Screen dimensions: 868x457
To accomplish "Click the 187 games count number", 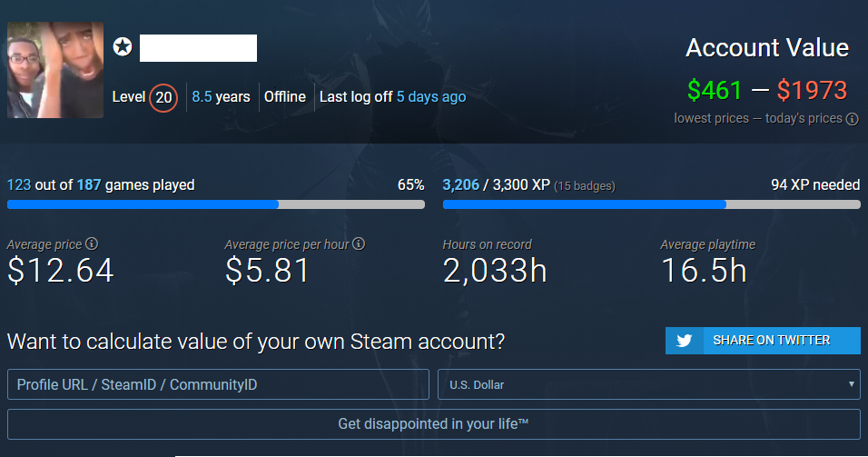I will click(x=89, y=184).
